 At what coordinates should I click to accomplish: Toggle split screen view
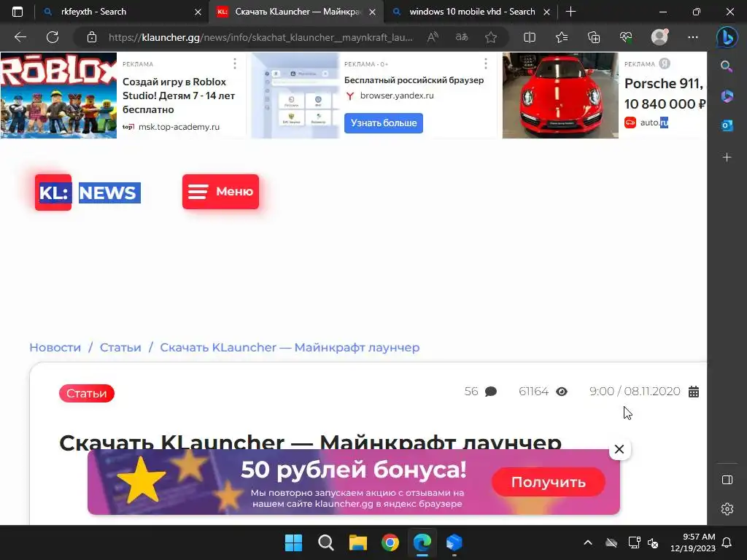tap(530, 37)
